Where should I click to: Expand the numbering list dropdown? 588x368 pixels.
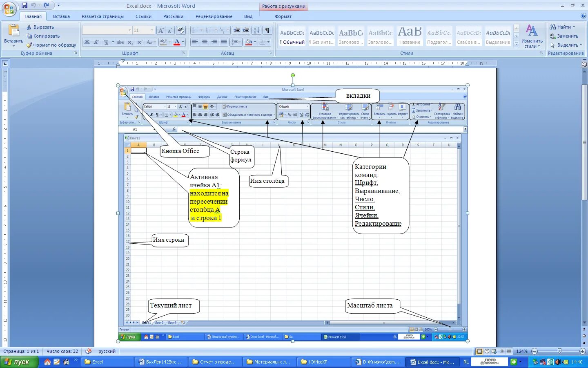coord(216,30)
